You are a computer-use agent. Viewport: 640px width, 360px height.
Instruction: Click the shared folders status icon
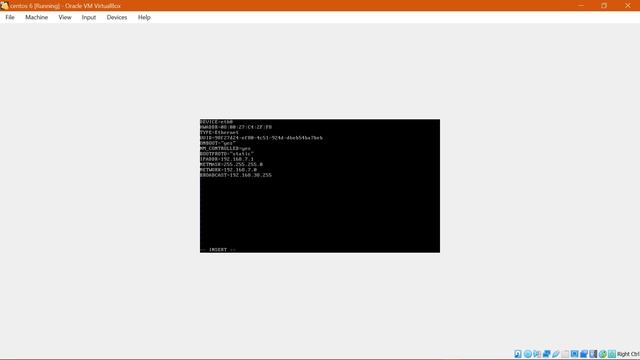(565, 354)
